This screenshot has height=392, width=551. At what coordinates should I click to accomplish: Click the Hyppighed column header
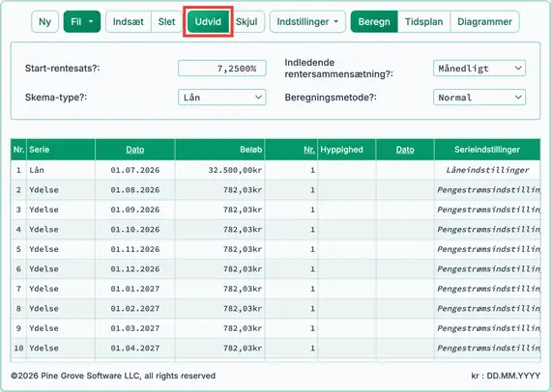347,150
